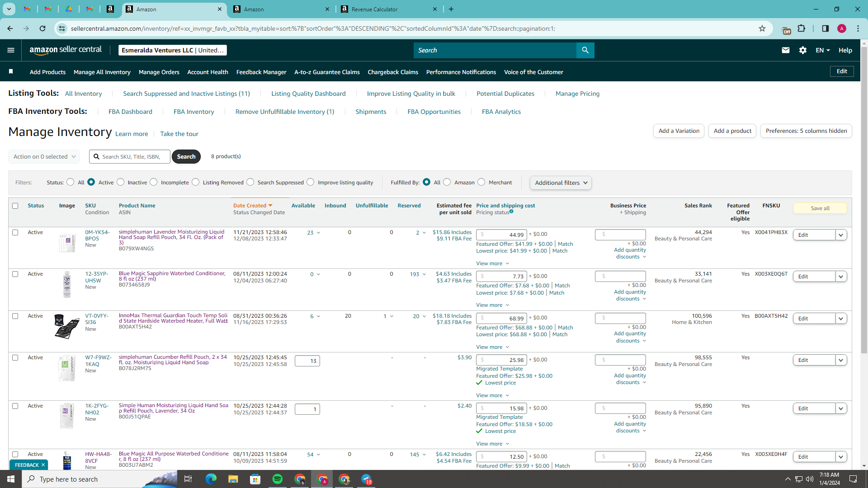Screen dimensions: 868x488
Task: Open the Chrome side panel icon
Action: click(825, 28)
